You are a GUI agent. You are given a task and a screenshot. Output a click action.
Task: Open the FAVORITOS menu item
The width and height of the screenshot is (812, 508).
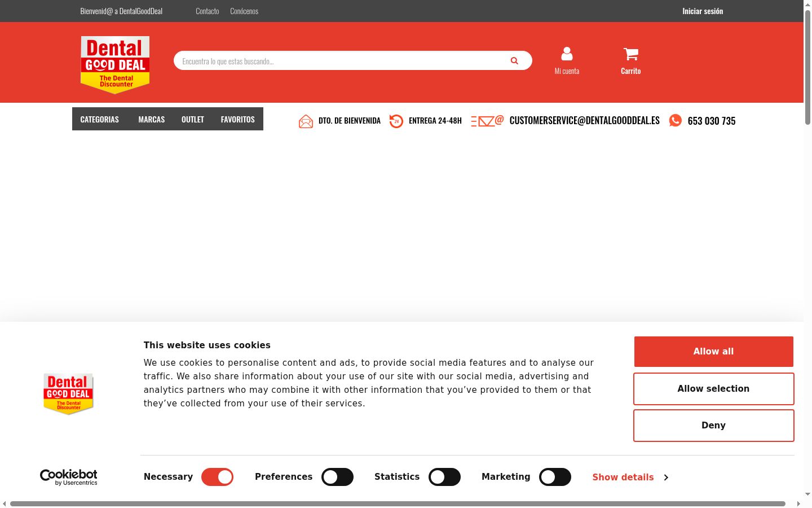[x=238, y=119]
